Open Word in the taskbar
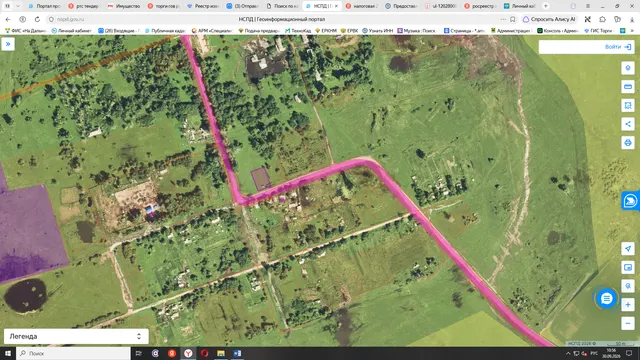Screen dimensions: 640x360 tap(237, 353)
